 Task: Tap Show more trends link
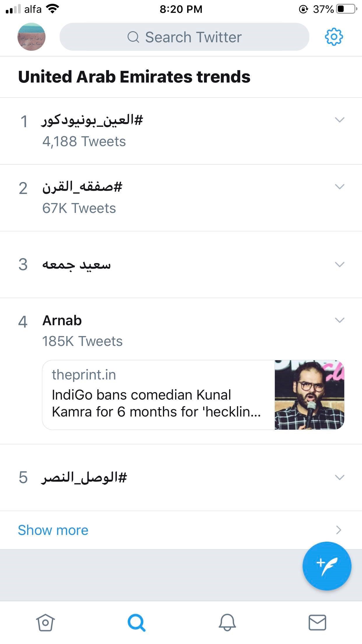[53, 530]
